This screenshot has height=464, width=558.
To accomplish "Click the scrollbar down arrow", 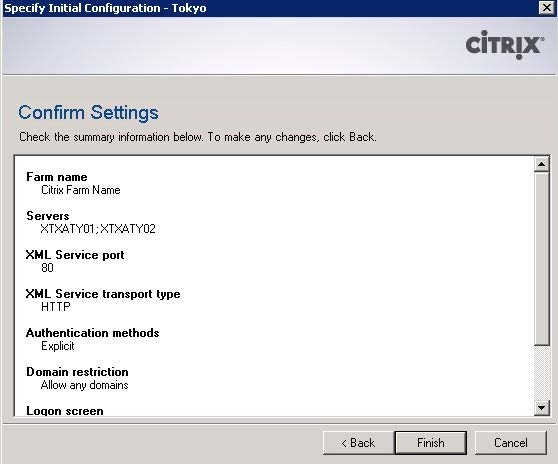I will (x=542, y=407).
